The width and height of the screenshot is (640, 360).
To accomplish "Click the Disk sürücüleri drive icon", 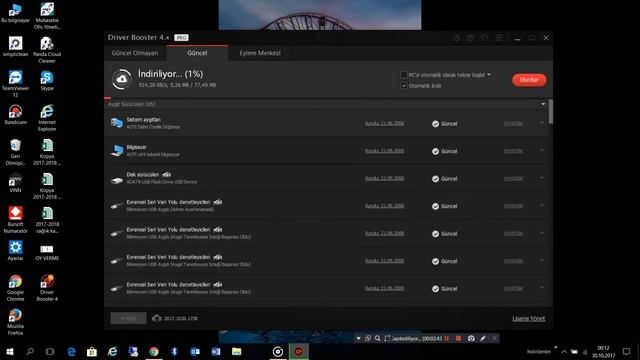I will pos(117,180).
